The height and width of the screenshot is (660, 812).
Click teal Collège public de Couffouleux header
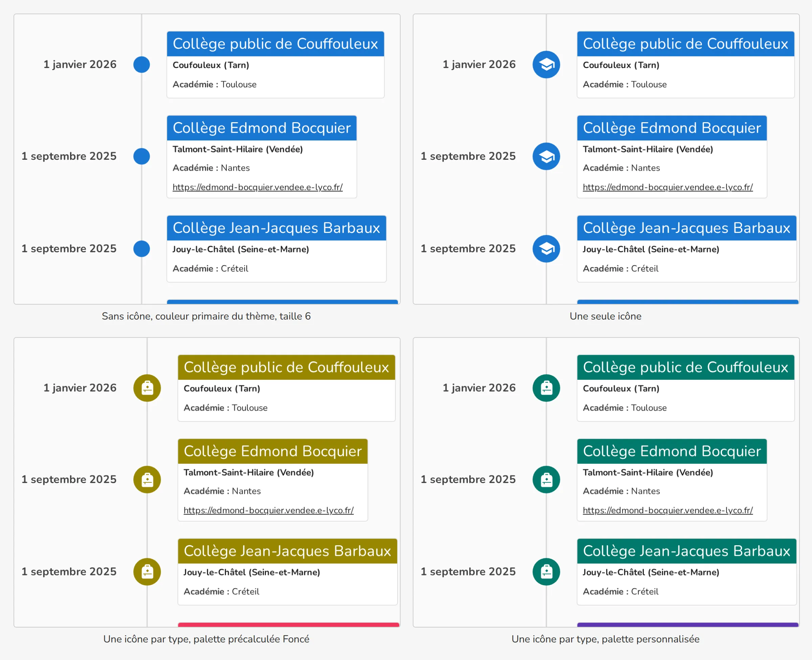[x=685, y=367]
